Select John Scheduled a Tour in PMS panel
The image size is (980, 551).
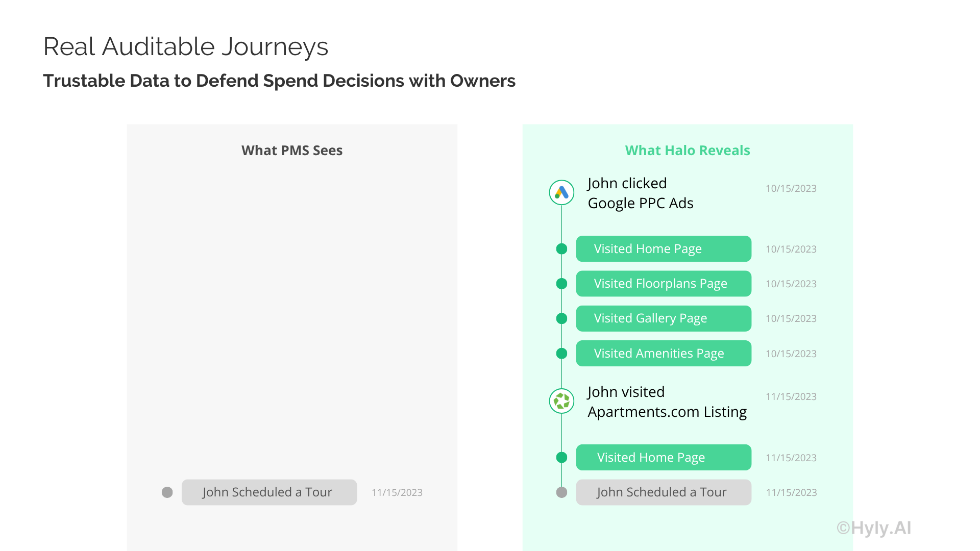(x=269, y=492)
